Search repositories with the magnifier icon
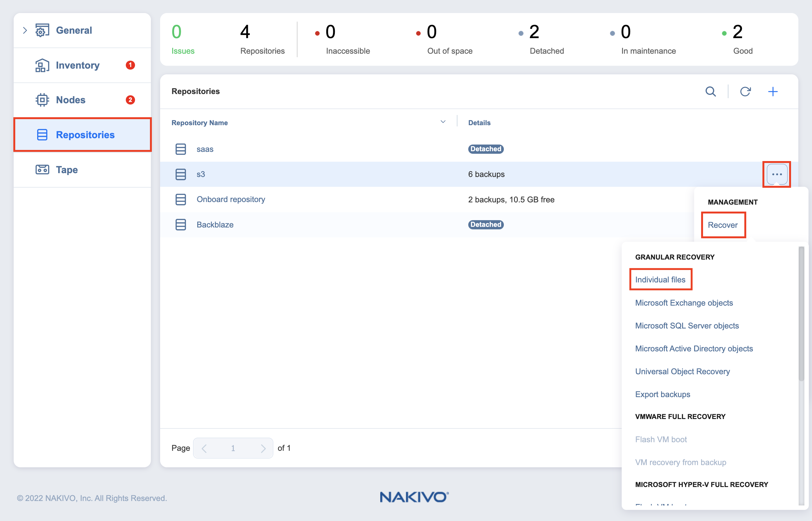This screenshot has width=812, height=521. point(710,91)
